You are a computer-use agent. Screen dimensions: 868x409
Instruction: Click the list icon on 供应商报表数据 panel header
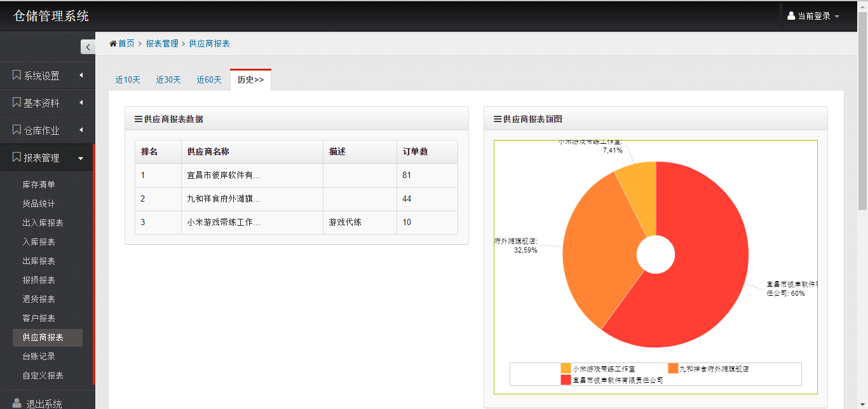point(139,118)
